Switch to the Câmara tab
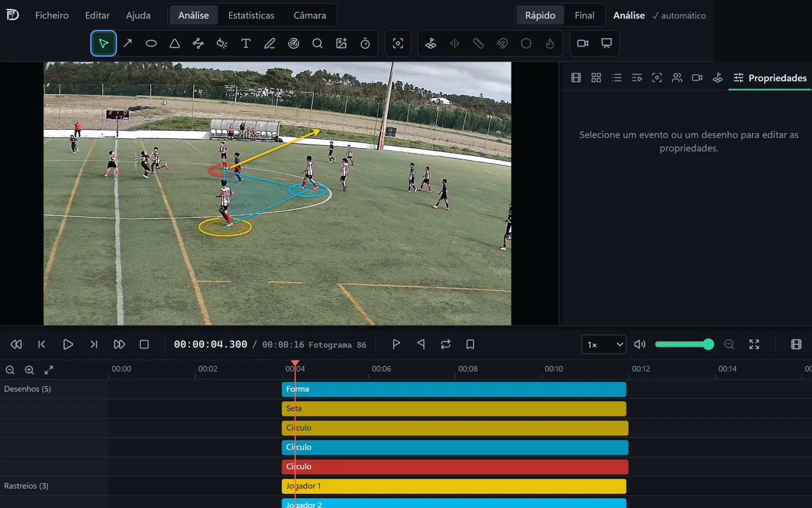 pos(310,15)
